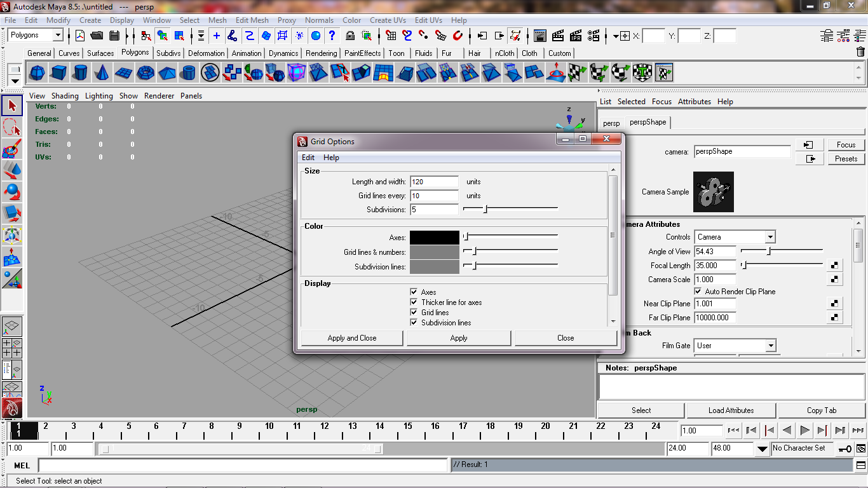Choose the Lasso Select tool in toolbox
This screenshot has width=868, height=488.
(12, 127)
